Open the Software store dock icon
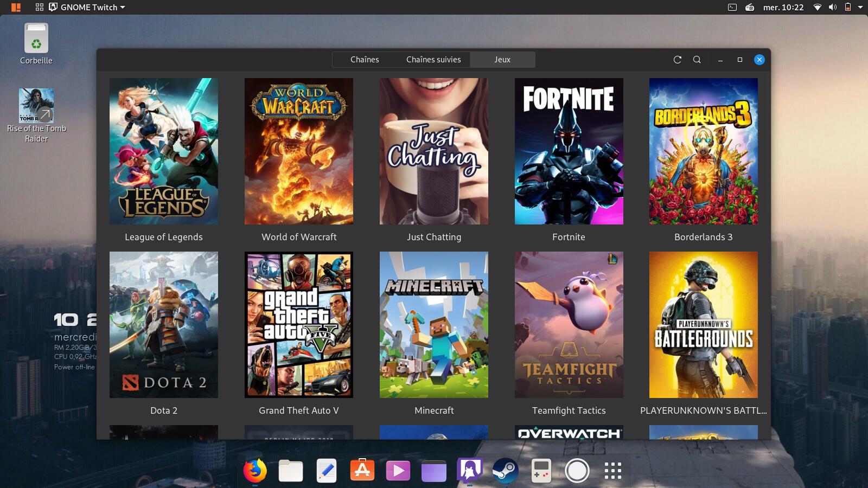The image size is (868, 488). coord(362,470)
